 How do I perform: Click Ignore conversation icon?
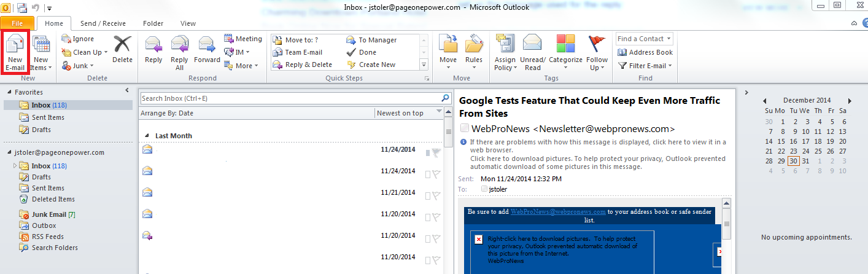point(79,39)
